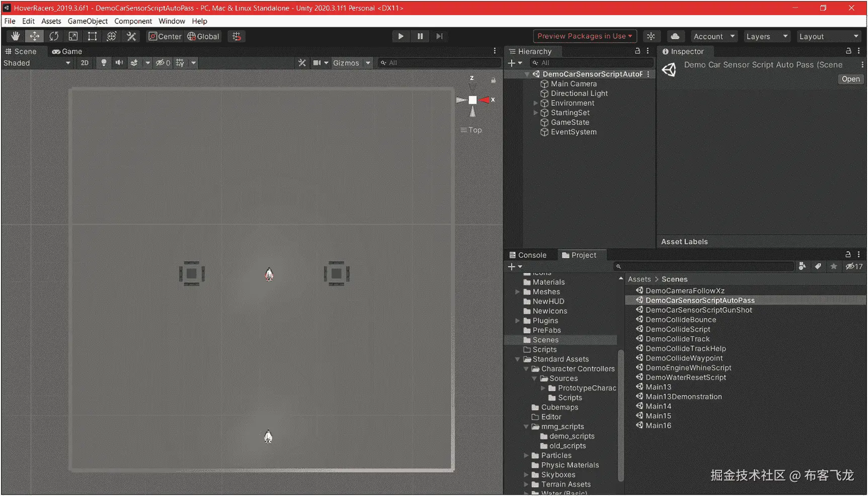Click the Top-view orientation gizmo center cube
Screen dimensions: 868x496
click(472, 100)
